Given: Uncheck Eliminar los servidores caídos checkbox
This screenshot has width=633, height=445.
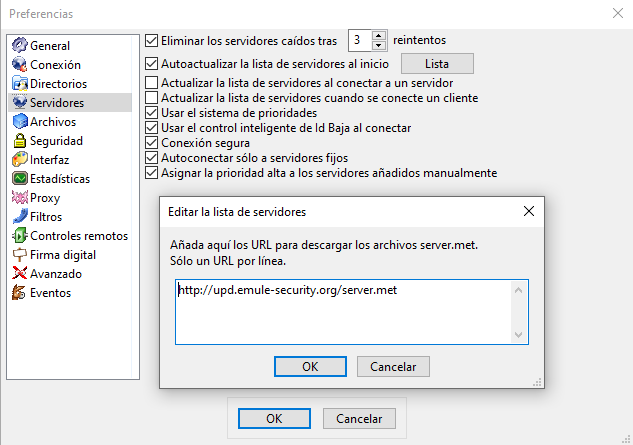Looking at the screenshot, I should pyautogui.click(x=151, y=40).
